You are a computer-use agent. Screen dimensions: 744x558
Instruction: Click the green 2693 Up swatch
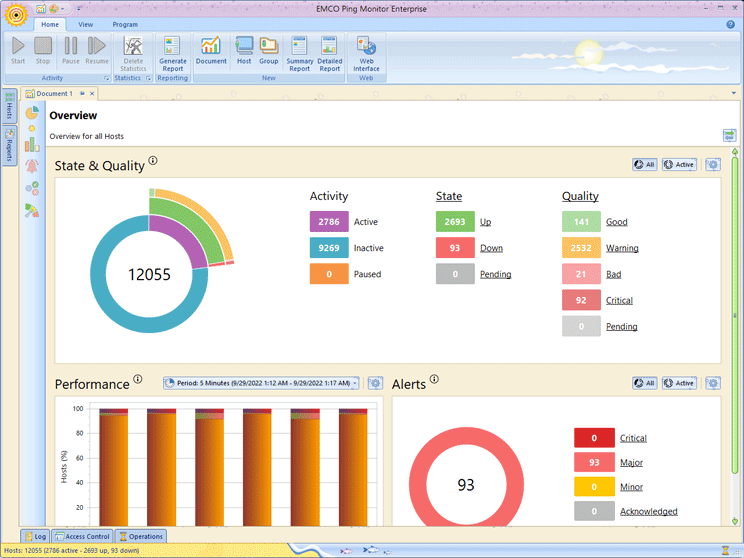[x=455, y=222]
